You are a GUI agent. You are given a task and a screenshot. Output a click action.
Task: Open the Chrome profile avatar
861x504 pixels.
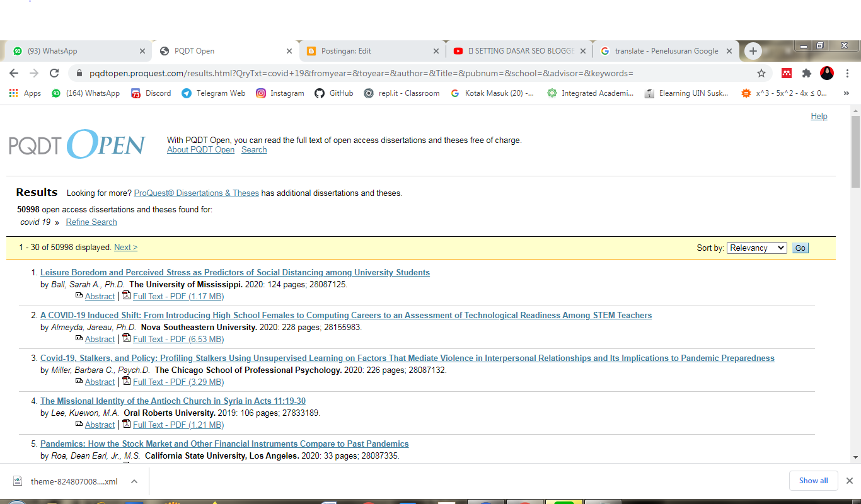point(827,73)
